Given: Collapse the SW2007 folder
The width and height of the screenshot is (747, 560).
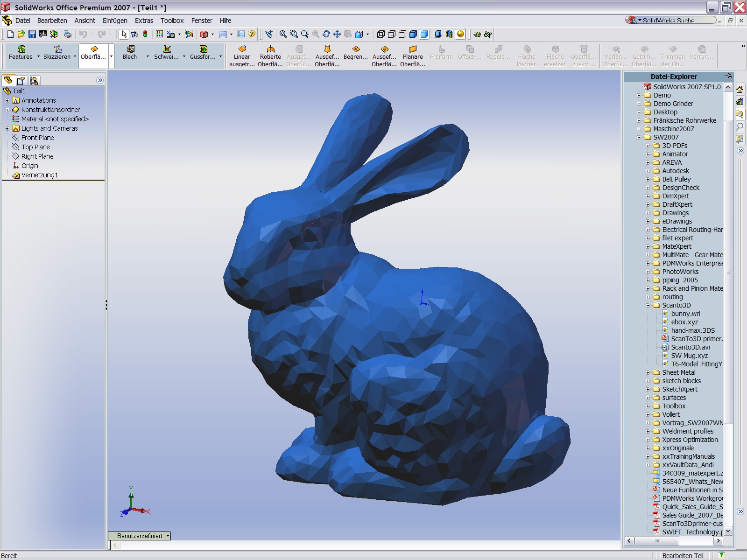Looking at the screenshot, I should [x=639, y=137].
